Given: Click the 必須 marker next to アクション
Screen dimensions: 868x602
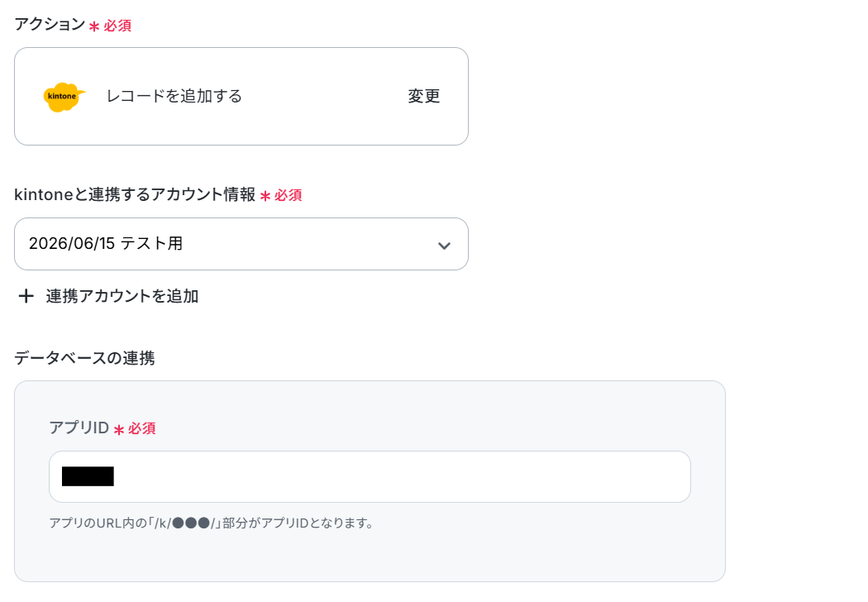Looking at the screenshot, I should point(110,26).
